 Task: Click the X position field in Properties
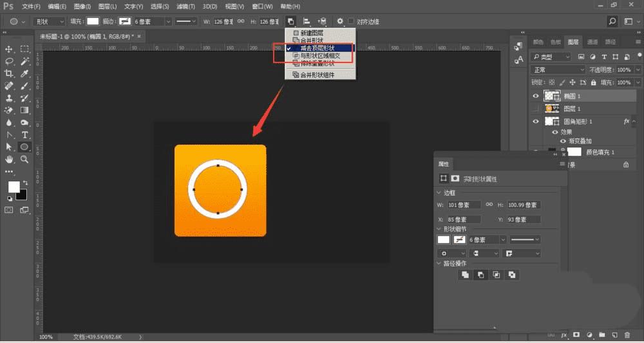[x=464, y=219]
